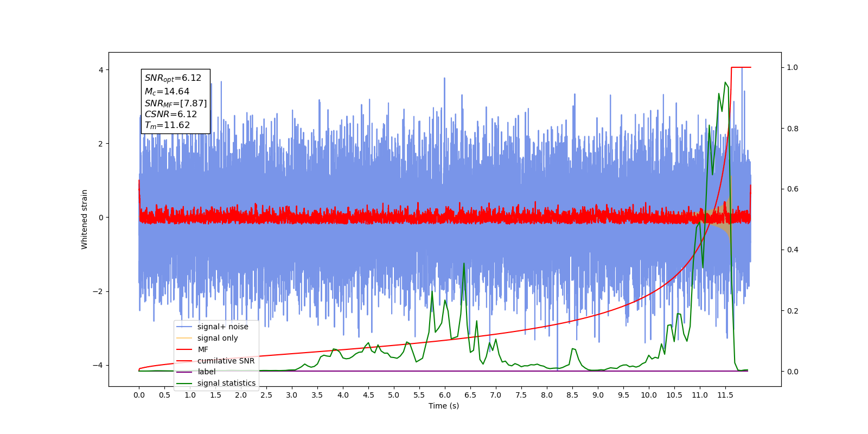This screenshot has height=434, width=868.
Task: Click x-axis tick label 10.0
Action: point(649,395)
